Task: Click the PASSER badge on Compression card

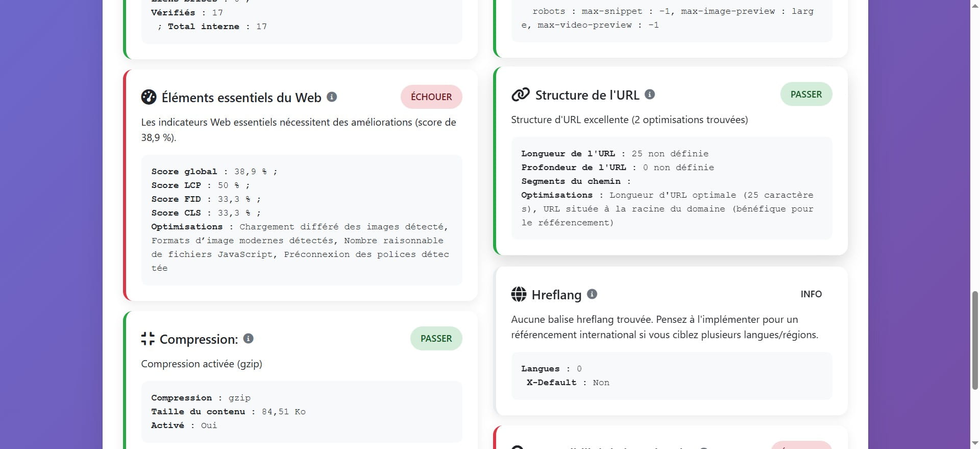Action: coord(436,338)
